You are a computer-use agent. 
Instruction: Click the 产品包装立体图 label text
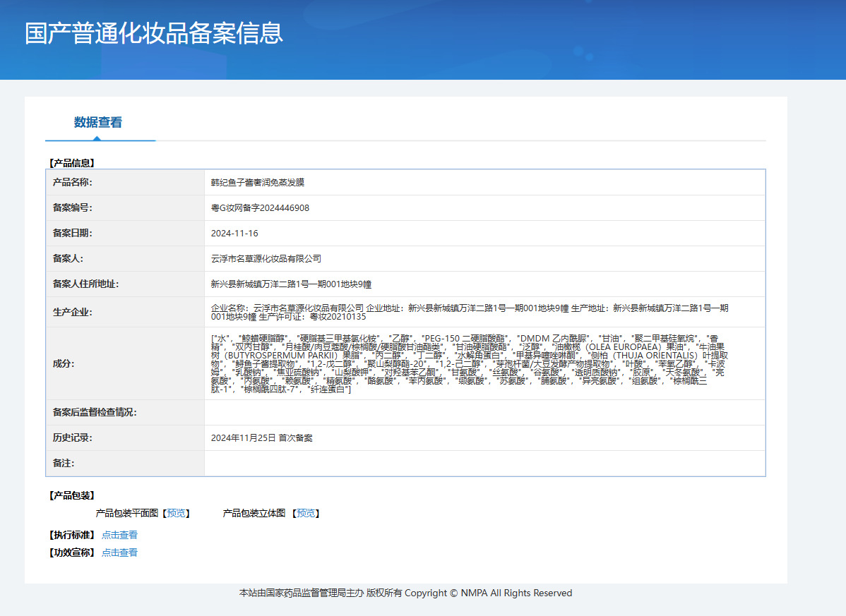pos(254,513)
